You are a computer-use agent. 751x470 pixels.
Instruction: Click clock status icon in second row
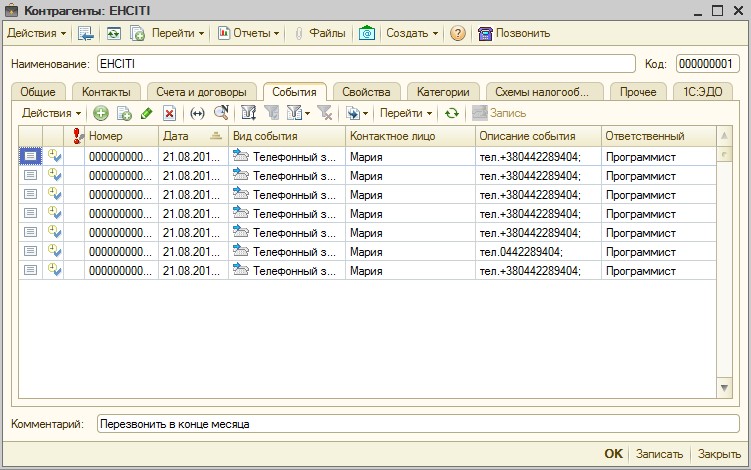point(54,175)
